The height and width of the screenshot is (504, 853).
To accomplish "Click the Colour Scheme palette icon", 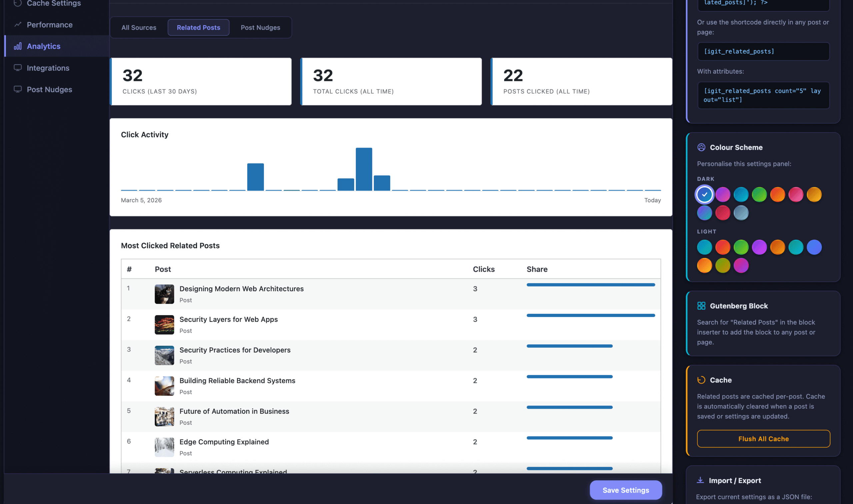I will [701, 147].
